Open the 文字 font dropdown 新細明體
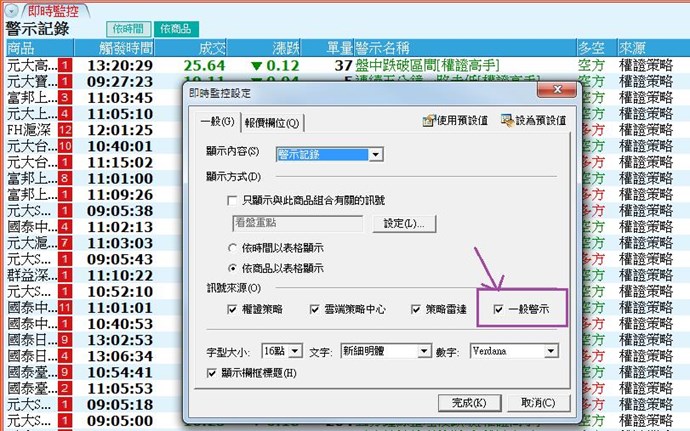Screen dimensions: 690x431 (x=424, y=351)
